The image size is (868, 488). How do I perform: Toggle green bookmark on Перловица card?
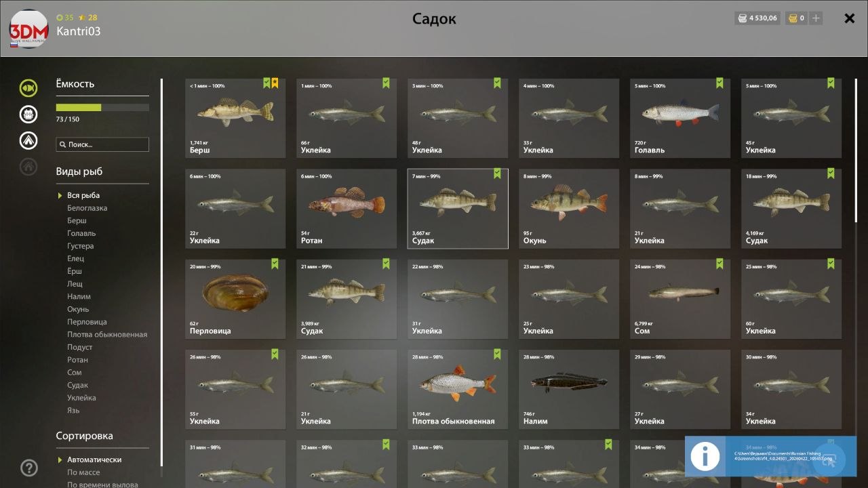pyautogui.click(x=275, y=264)
